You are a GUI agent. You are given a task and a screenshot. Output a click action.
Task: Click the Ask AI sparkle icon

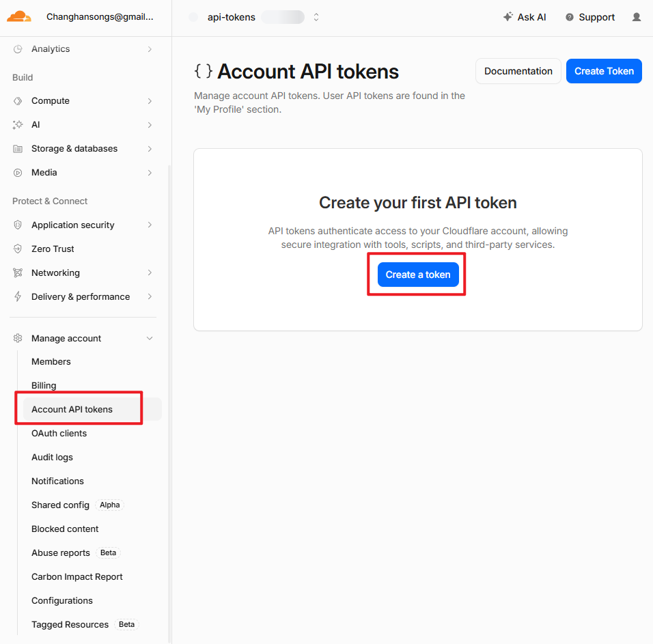pyautogui.click(x=508, y=16)
